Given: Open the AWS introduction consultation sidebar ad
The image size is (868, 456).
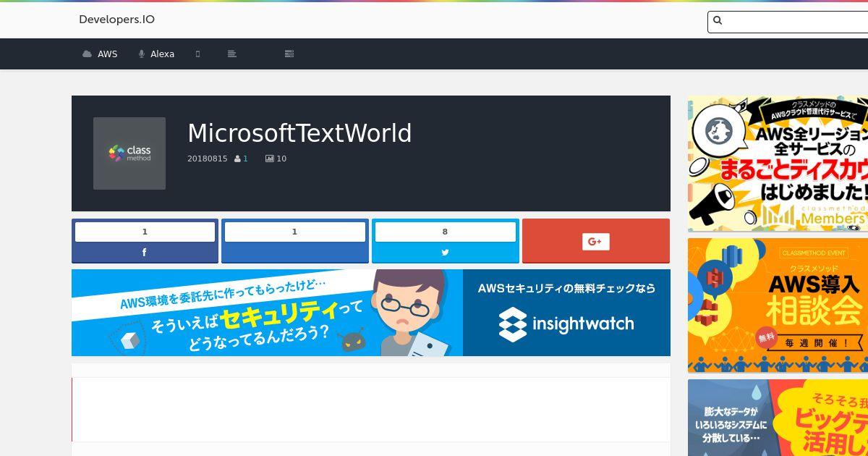Looking at the screenshot, I should click(778, 305).
